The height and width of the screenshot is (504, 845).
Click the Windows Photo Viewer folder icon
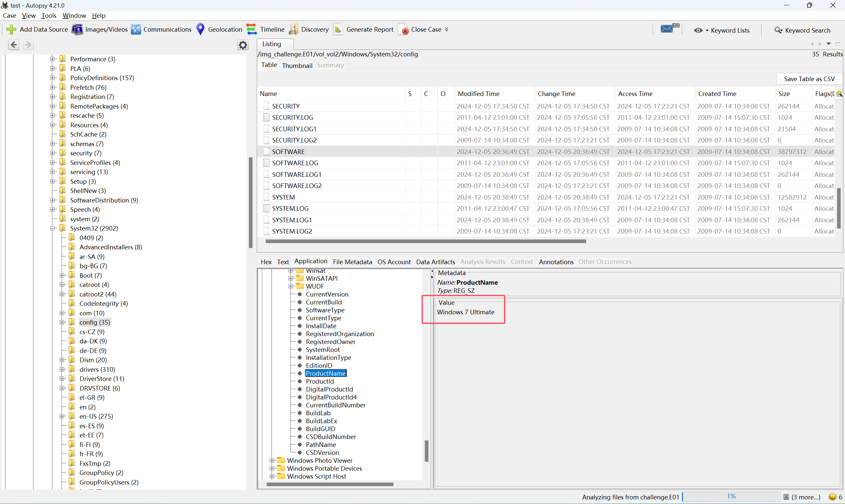(281, 460)
